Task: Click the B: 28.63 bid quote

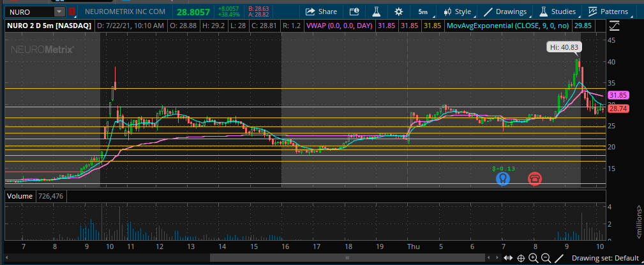Action: coord(258,8)
